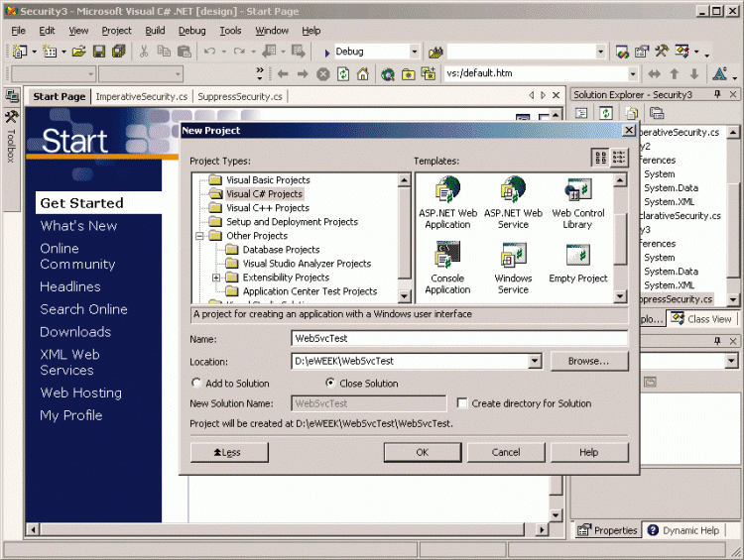Click the Cut toolbar icon
The width and height of the screenshot is (744, 560).
(x=144, y=52)
